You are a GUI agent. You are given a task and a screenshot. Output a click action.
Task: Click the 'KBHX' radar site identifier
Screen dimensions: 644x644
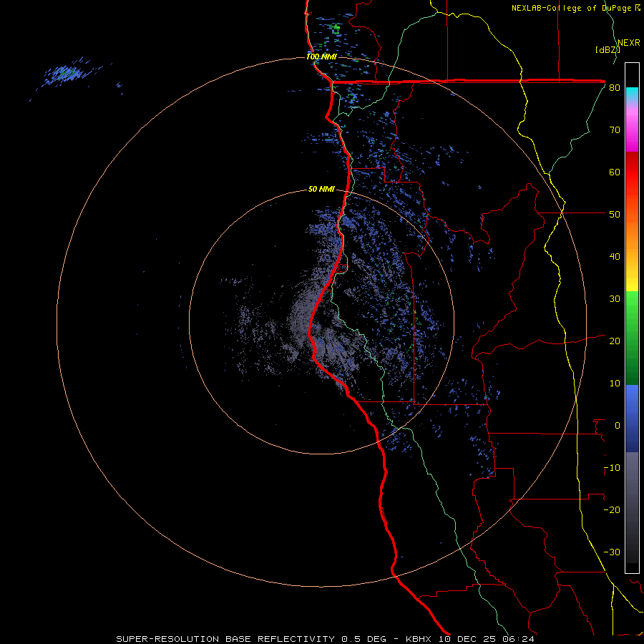[x=419, y=639]
